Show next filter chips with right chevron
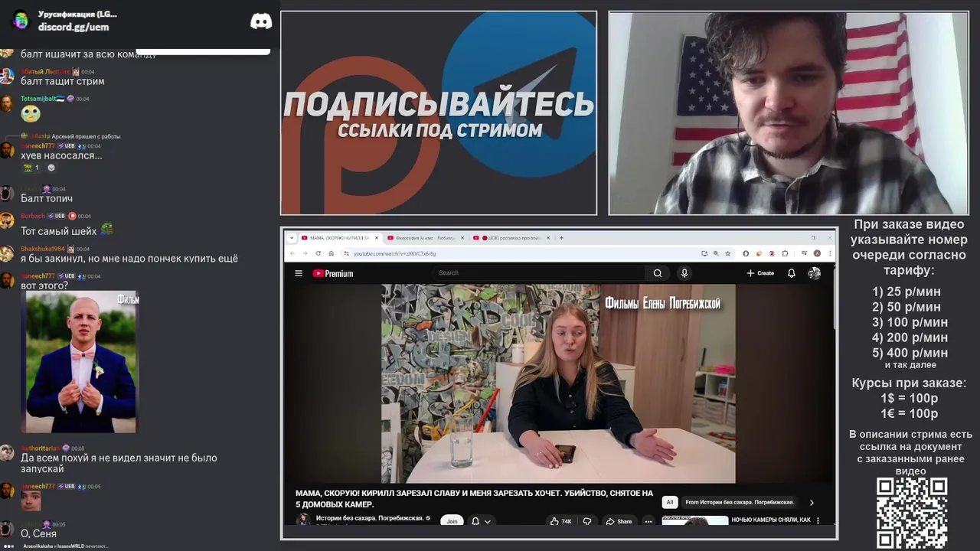 point(812,503)
